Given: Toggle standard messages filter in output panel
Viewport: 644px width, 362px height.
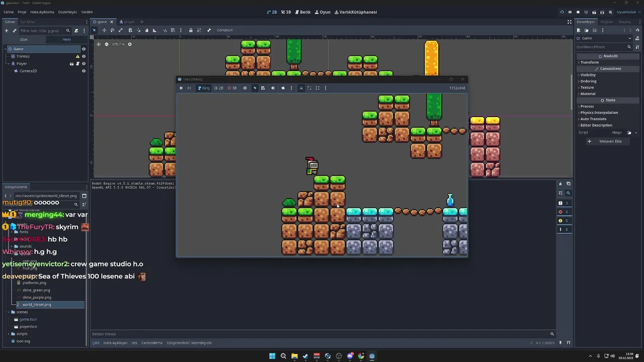Looking at the screenshot, I should 563,203.
